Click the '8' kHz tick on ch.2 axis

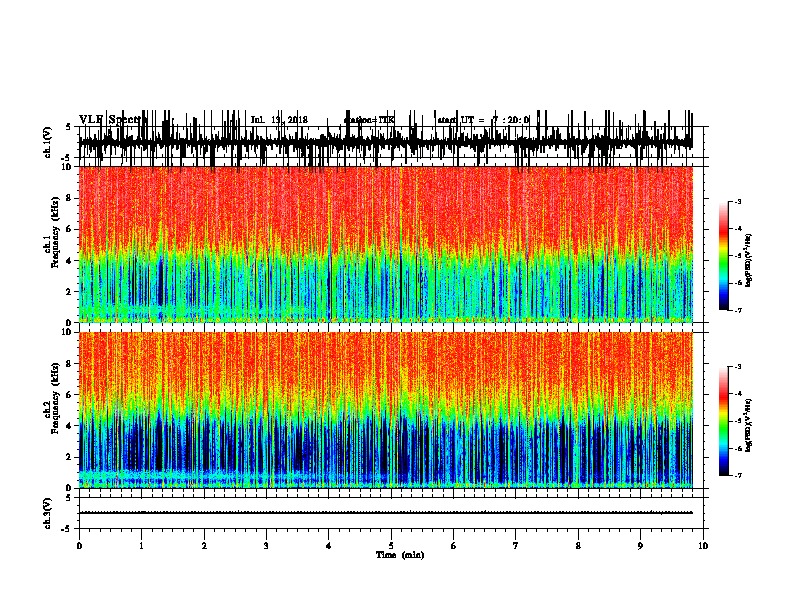pos(70,364)
